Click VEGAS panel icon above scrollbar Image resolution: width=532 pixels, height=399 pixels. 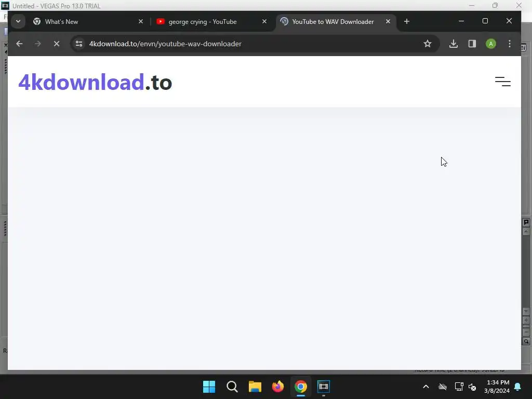point(526,222)
